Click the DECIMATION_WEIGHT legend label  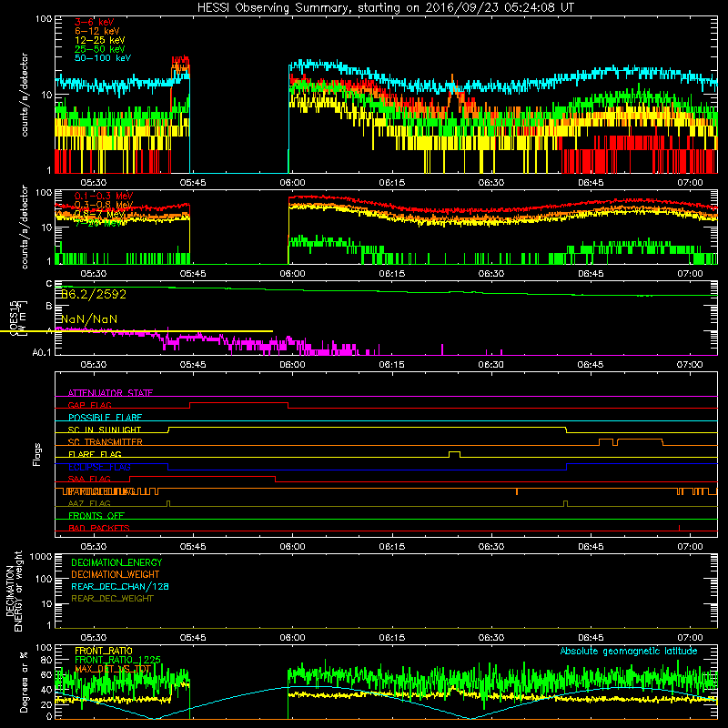coord(116,574)
